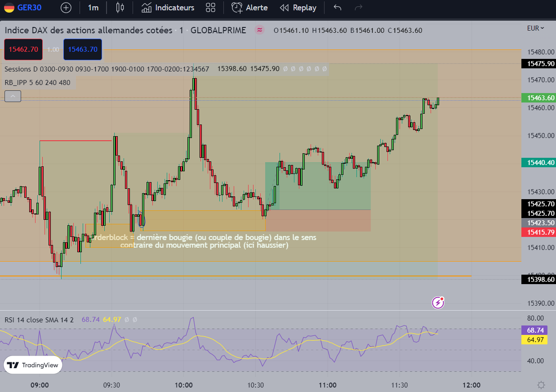Open the Indicateurs panel

(168, 8)
